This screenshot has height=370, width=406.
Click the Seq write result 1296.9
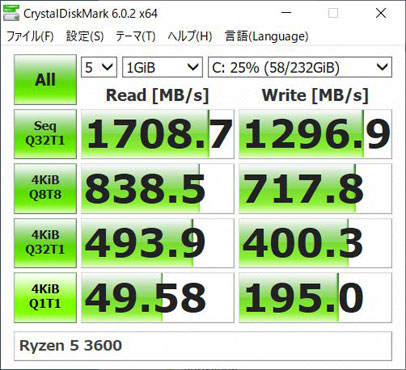[x=315, y=134]
